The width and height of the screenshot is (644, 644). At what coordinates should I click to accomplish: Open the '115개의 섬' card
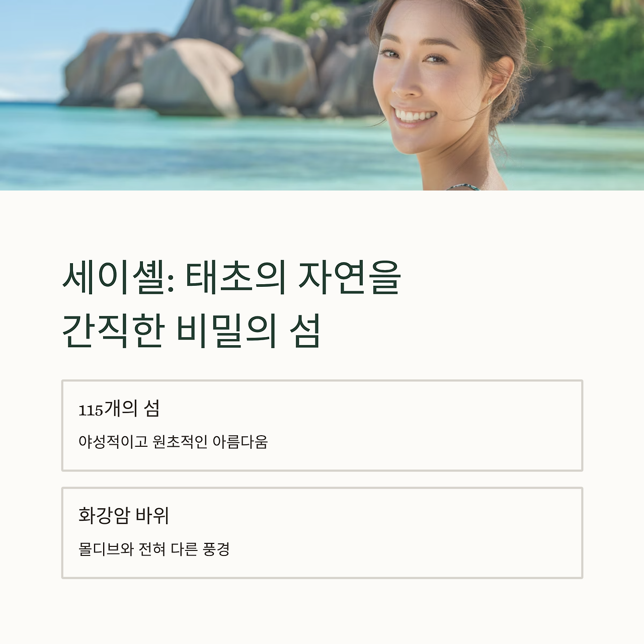(322, 426)
